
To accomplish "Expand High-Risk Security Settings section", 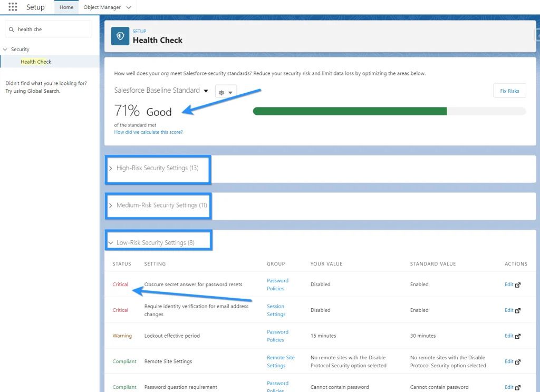I will (111, 168).
